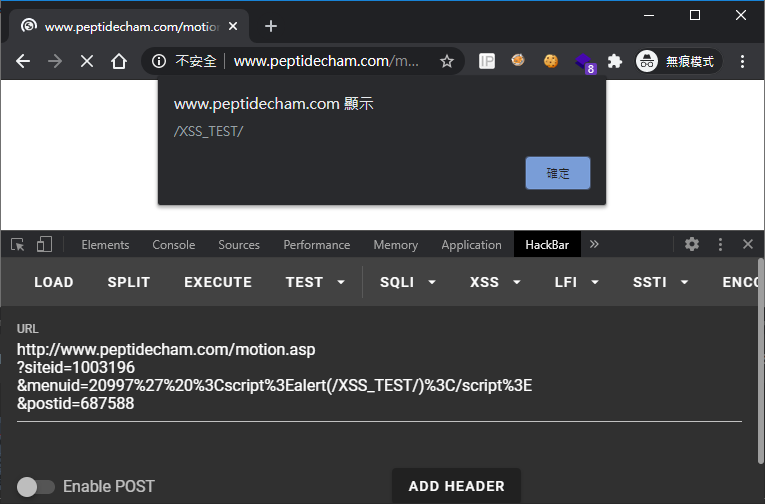Open a new browser tab
Screen dimensions: 765x504
(271, 26)
